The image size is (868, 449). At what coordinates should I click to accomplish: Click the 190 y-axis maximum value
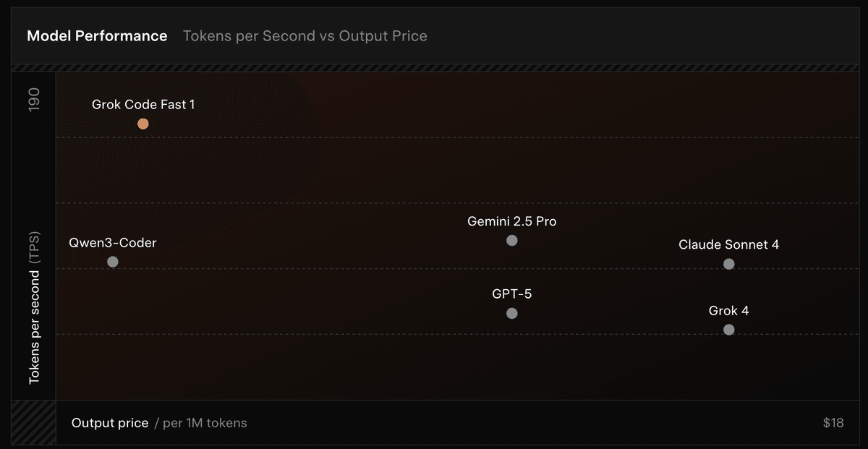point(34,99)
